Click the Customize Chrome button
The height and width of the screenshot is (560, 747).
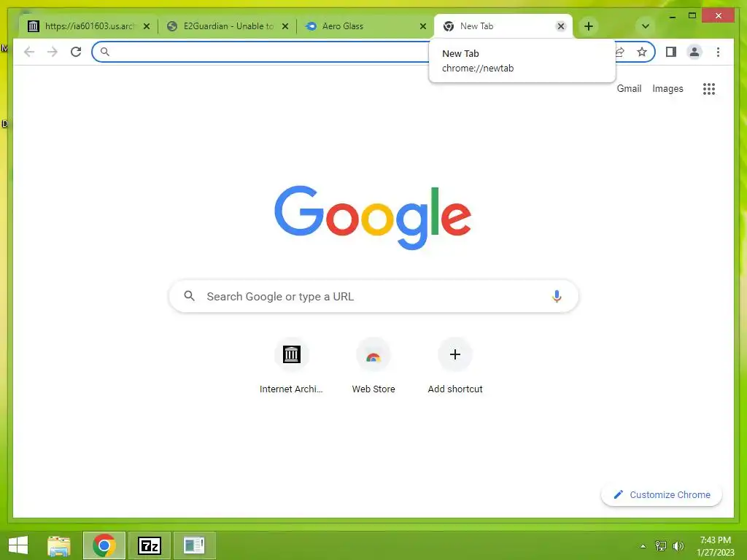click(662, 495)
